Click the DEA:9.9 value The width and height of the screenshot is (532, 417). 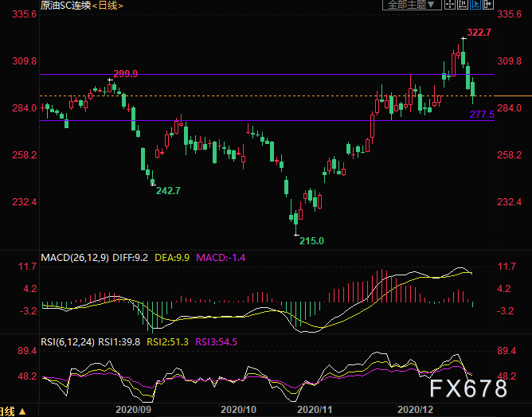click(x=172, y=258)
